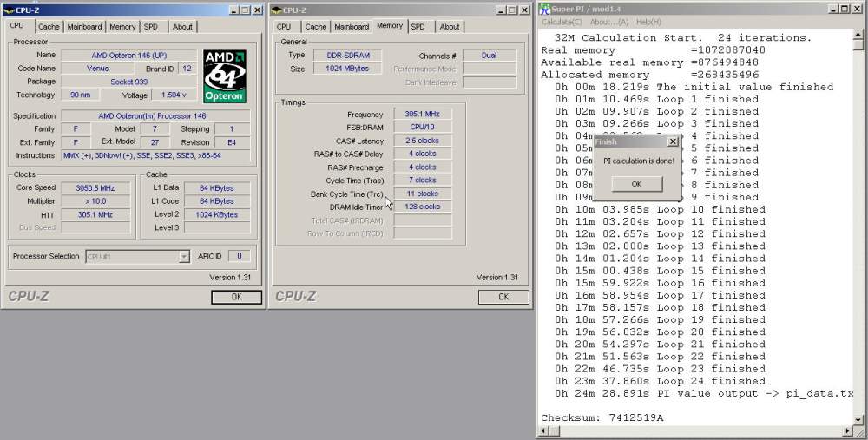This screenshot has width=868, height=440.
Task: Click the Level 2 cache value '1024 KBytes'
Action: (x=216, y=214)
